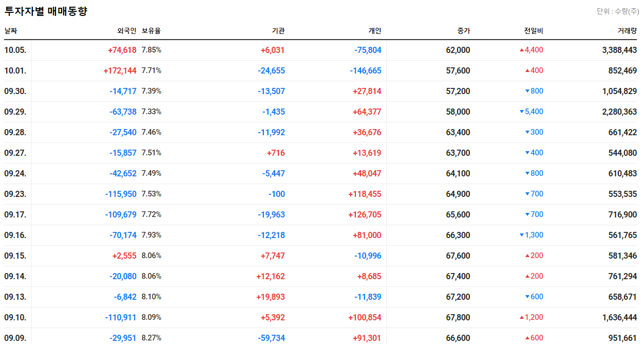Select the 09.29. date cell
The height and width of the screenshot is (344, 644).
15,112
